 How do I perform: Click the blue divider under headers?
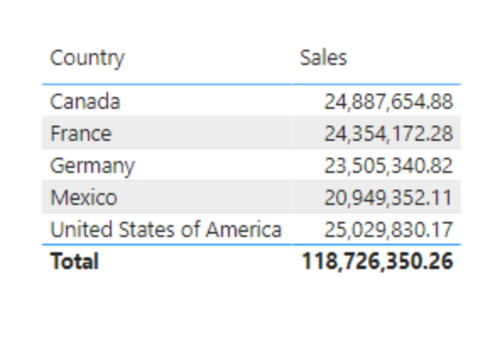251,84
